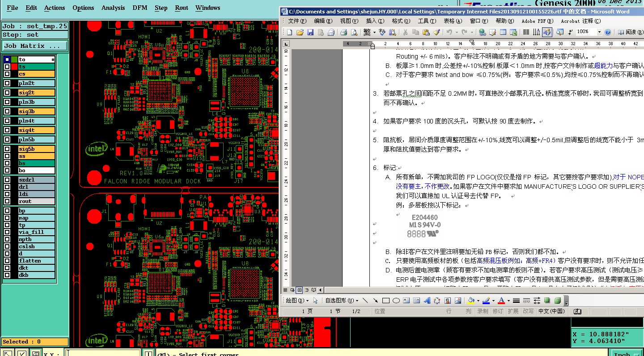644x356 pixels.
Task: Toggle the checkbox for layer dkb
Action: point(7,275)
